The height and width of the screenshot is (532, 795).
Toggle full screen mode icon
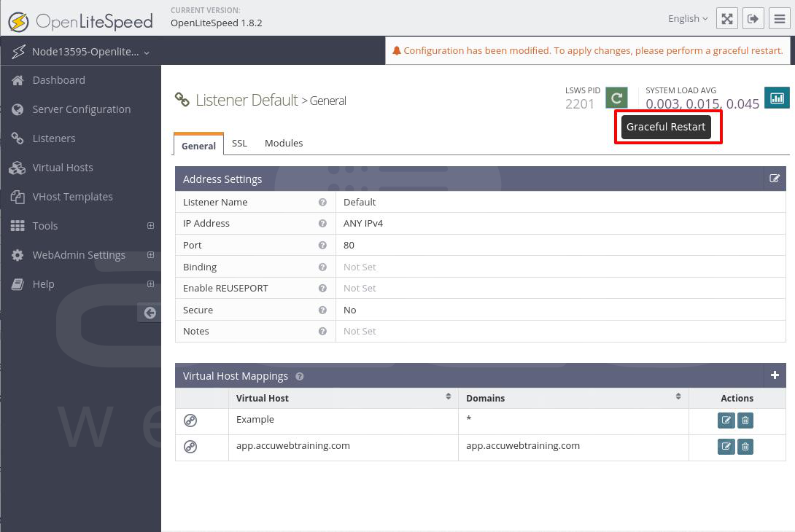tap(727, 19)
